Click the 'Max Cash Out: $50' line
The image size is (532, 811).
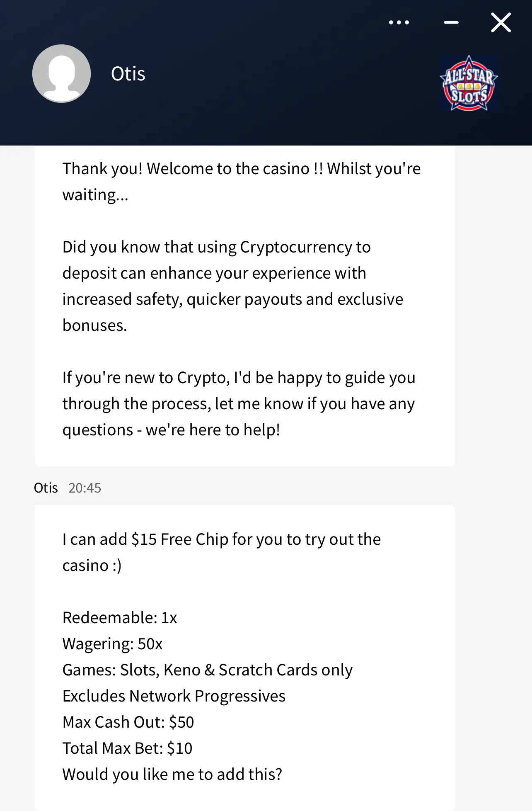pyautogui.click(x=128, y=722)
